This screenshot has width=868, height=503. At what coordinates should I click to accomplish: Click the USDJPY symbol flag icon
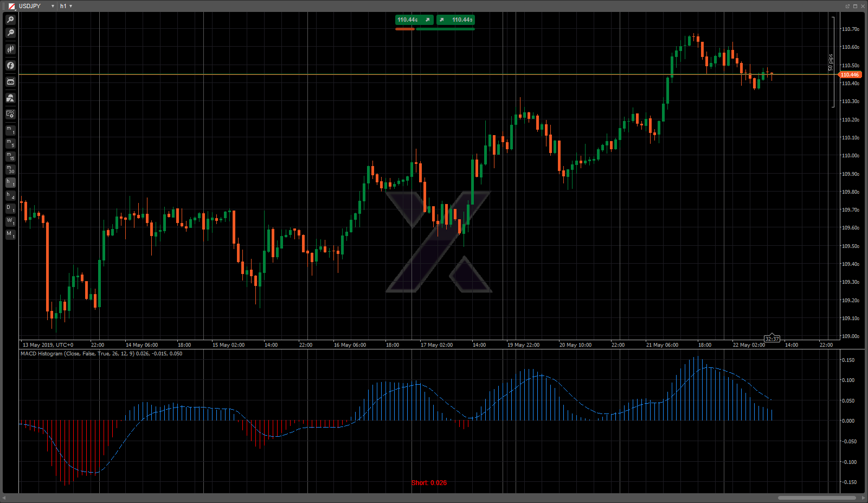click(x=11, y=6)
